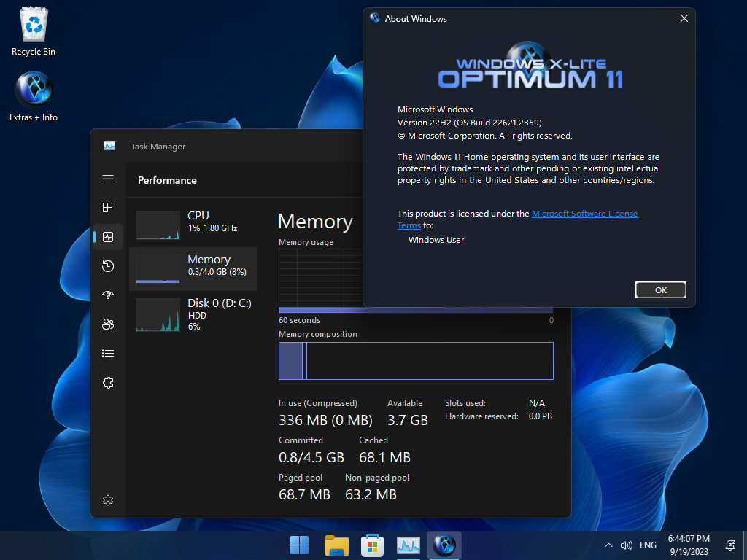Click the Memory composition bar
The width and height of the screenshot is (747, 560).
(416, 361)
